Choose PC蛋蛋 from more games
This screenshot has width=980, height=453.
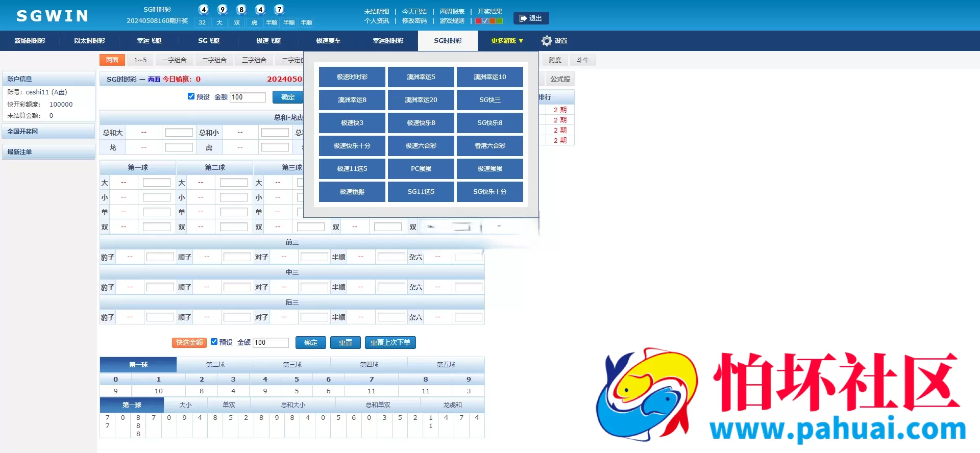click(x=421, y=169)
